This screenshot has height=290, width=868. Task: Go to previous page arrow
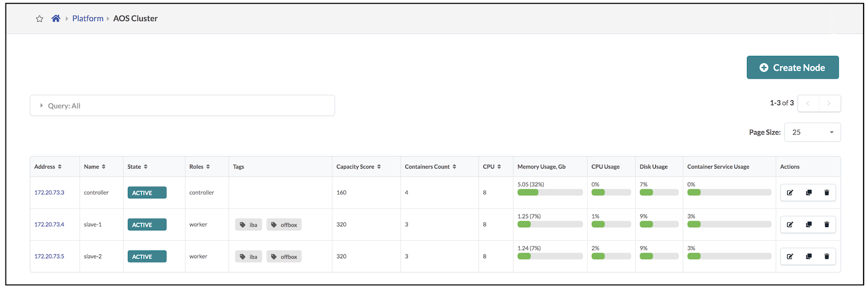(808, 103)
